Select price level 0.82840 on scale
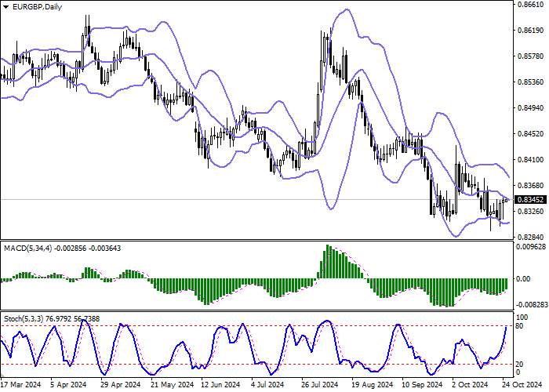Screen dimensions: 549x392 pos(530,237)
